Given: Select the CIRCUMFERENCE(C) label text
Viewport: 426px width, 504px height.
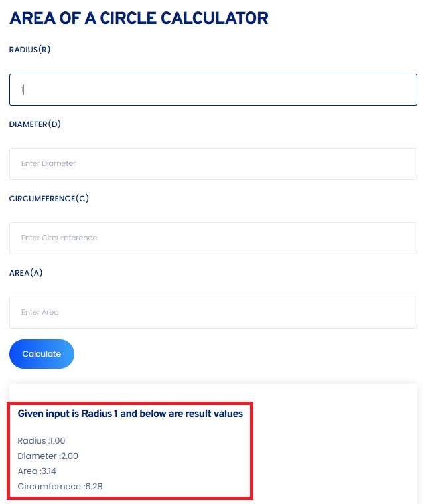Looking at the screenshot, I should (49, 199).
